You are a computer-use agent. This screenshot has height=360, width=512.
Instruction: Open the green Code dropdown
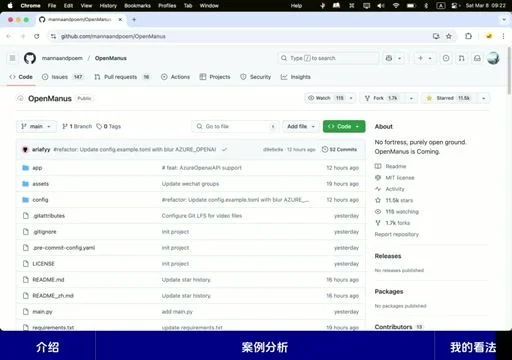tap(344, 126)
